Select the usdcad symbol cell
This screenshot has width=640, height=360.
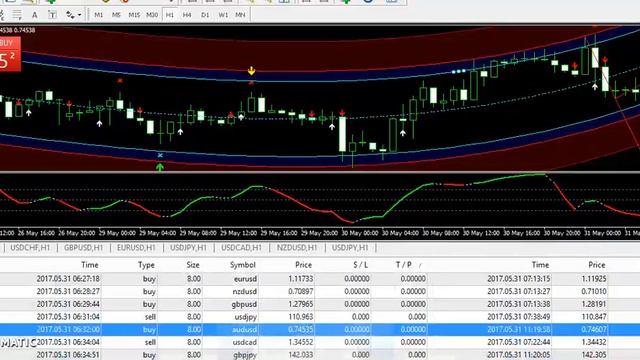click(x=245, y=342)
